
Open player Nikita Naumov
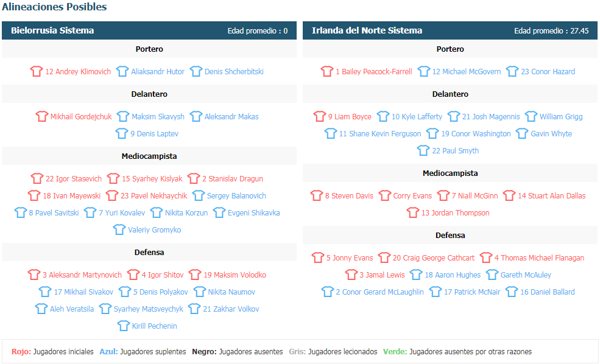(x=231, y=292)
